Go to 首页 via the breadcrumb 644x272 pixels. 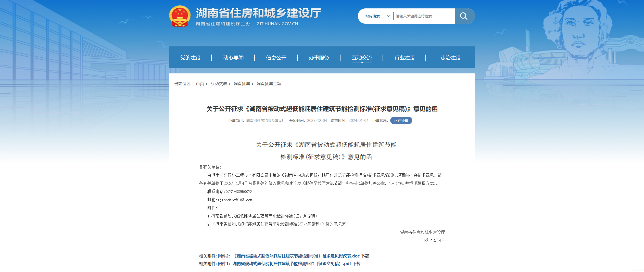(200, 84)
